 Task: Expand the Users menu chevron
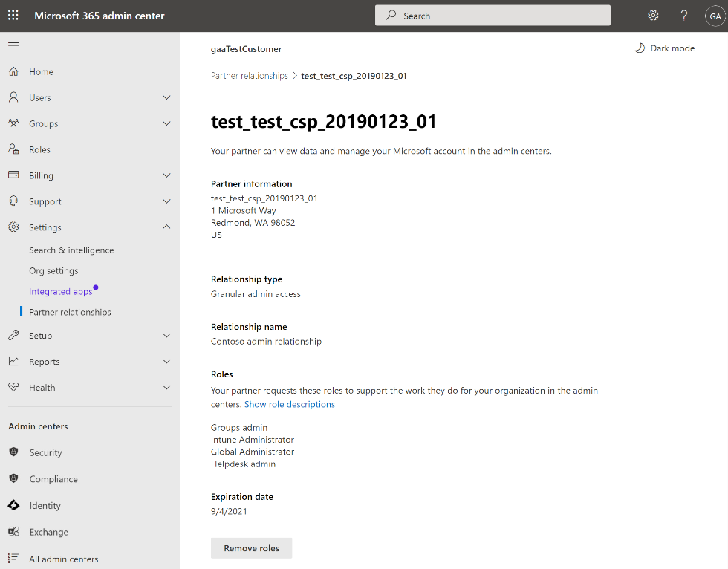point(166,97)
